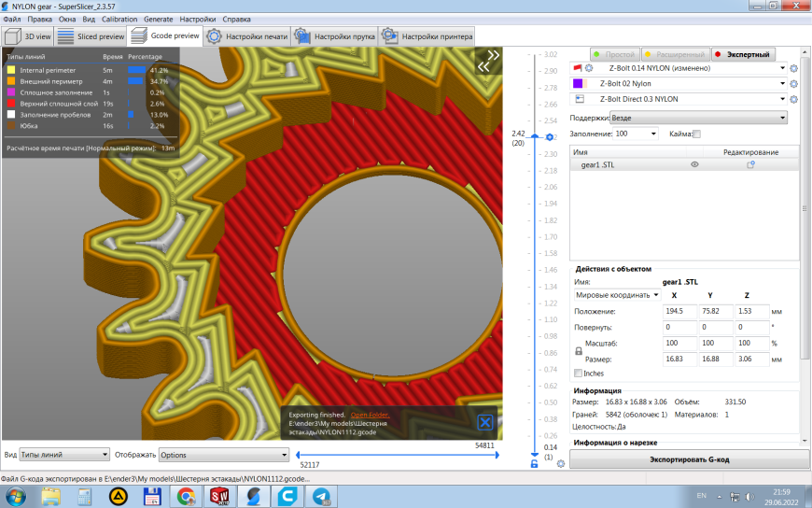This screenshot has height=508, width=812.
Task: Click the printer preset icon
Action: point(580,99)
